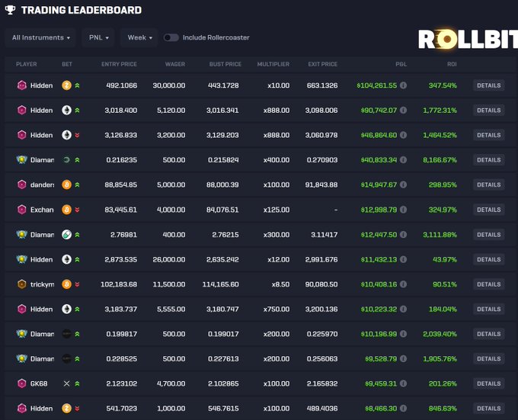The image size is (518, 420).
Task: Click Details for the $12,447.50 row
Action: click(488, 235)
